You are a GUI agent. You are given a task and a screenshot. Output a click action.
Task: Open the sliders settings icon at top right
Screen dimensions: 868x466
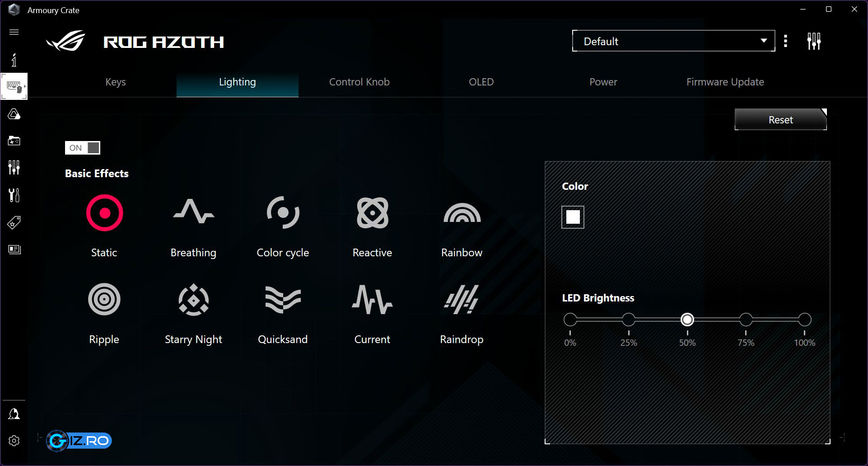click(814, 41)
